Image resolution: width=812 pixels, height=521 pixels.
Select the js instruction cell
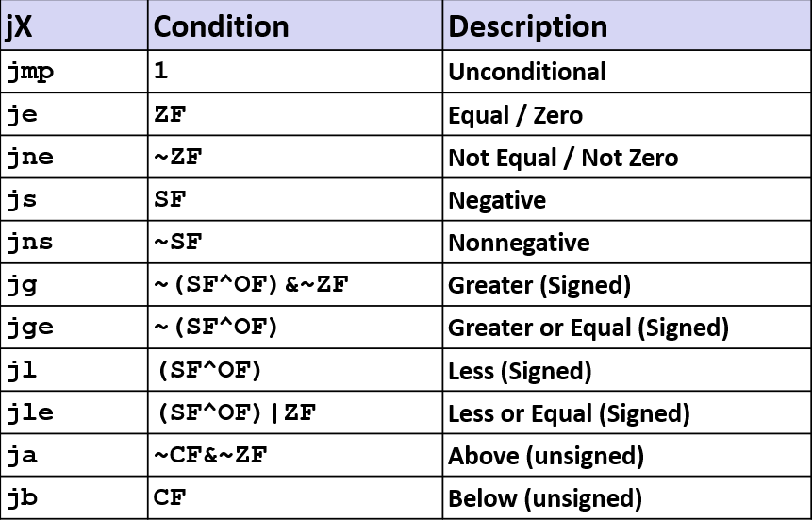(23, 200)
